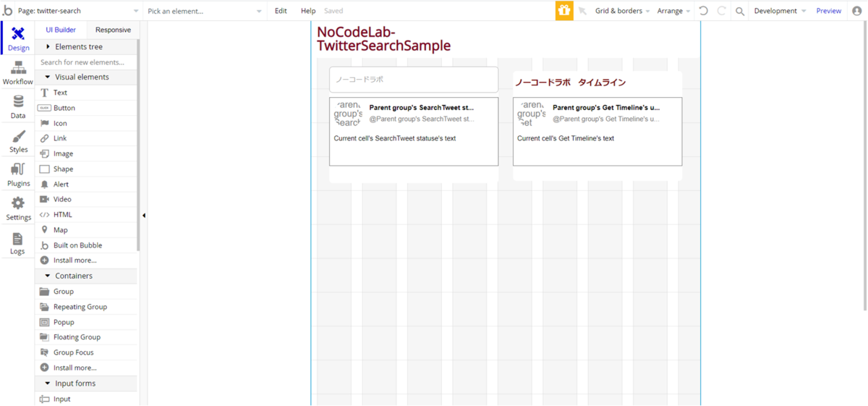Screen dimensions: 868x406
Task: Select the SearchTweet profile image placeholder
Action: [347, 114]
